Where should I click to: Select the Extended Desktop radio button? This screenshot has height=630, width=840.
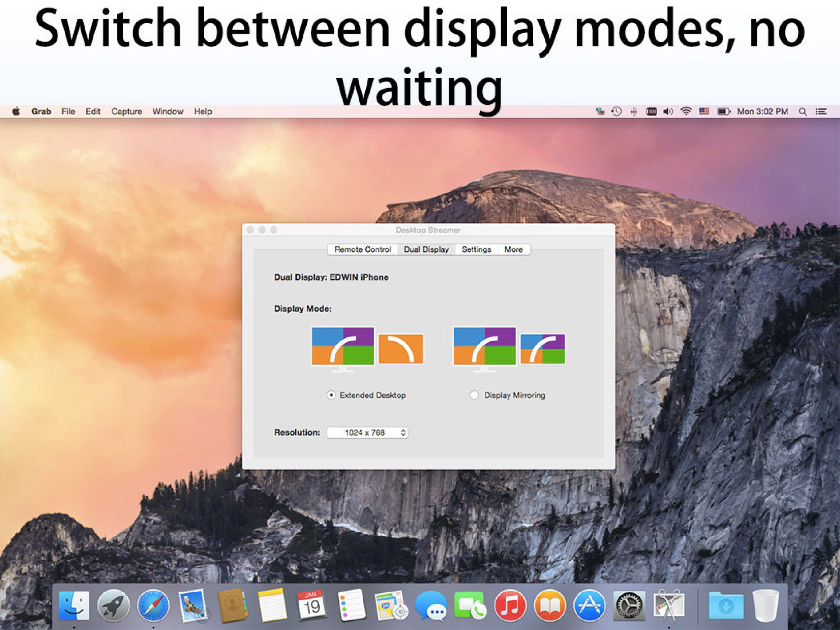point(331,395)
